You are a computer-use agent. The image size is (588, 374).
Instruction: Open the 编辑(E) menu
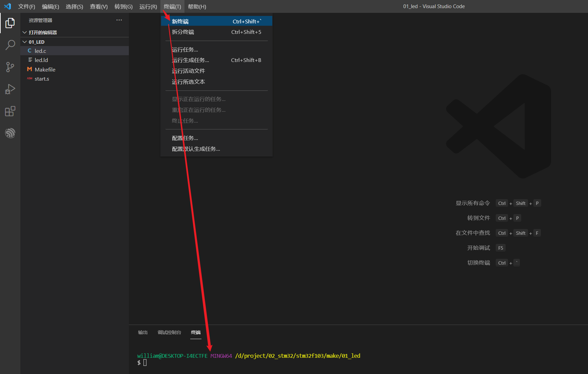click(51, 6)
